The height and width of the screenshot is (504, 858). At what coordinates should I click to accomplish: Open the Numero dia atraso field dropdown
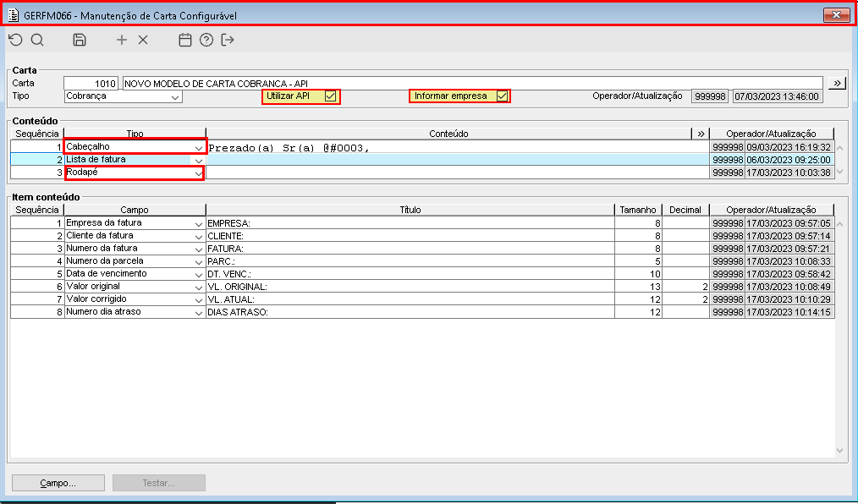coord(198,312)
